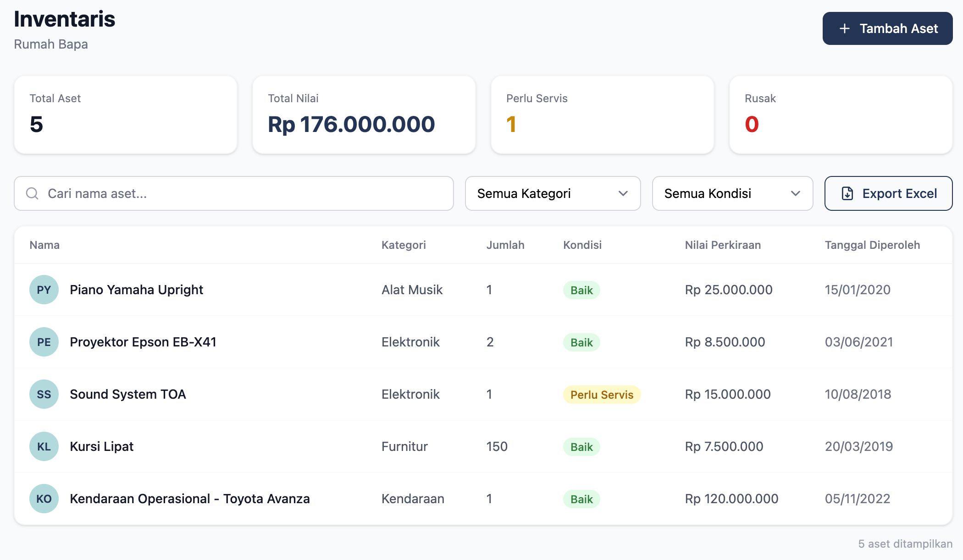
Task: Click the Rp 120.000.000 value cell
Action: tap(731, 499)
